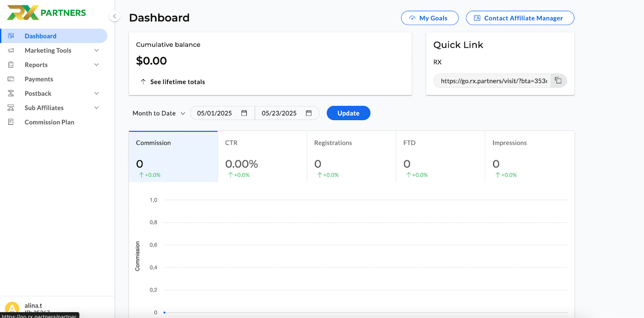Screen dimensions: 644x318
Task: Click the RX Partners logo
Action: pos(47,13)
